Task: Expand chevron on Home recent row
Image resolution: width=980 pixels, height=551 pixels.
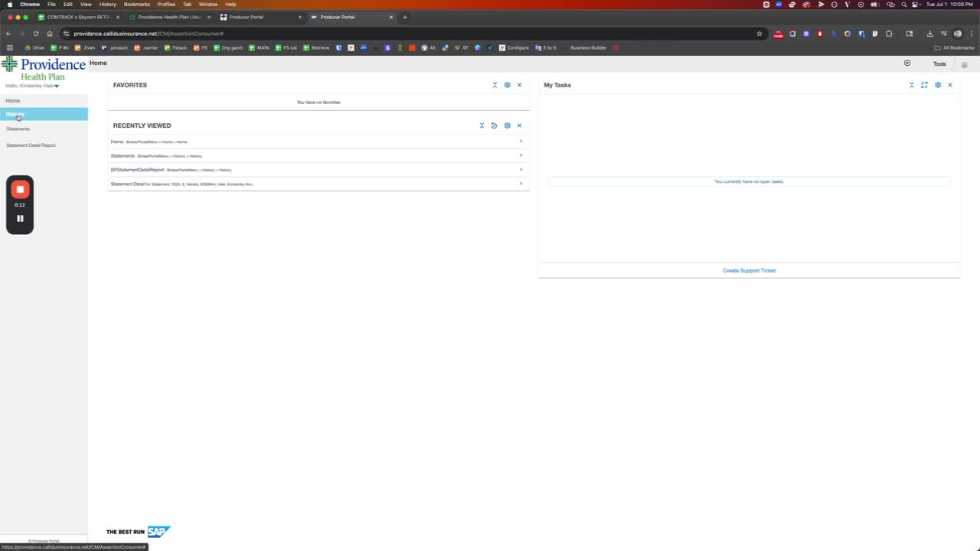Action: click(x=521, y=141)
